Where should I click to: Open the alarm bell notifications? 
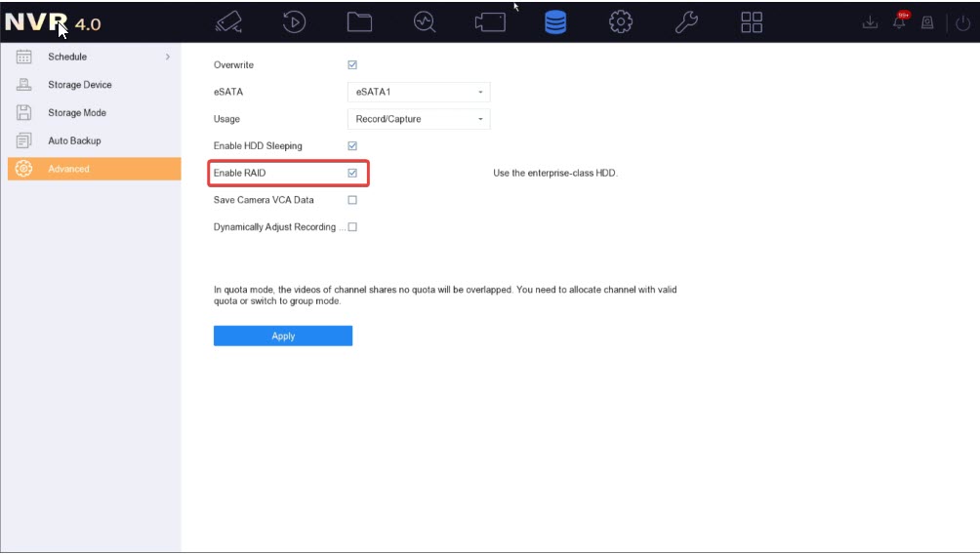pos(899,22)
